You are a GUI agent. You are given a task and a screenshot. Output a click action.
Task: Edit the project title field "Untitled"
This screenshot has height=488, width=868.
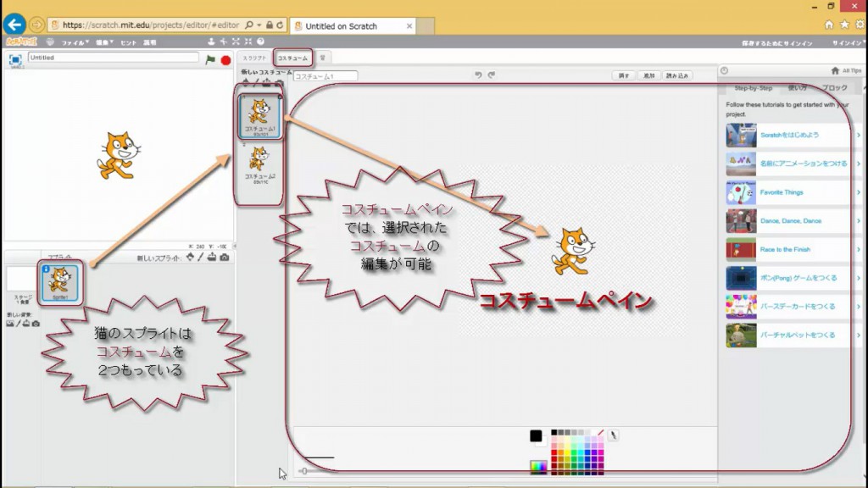(114, 58)
